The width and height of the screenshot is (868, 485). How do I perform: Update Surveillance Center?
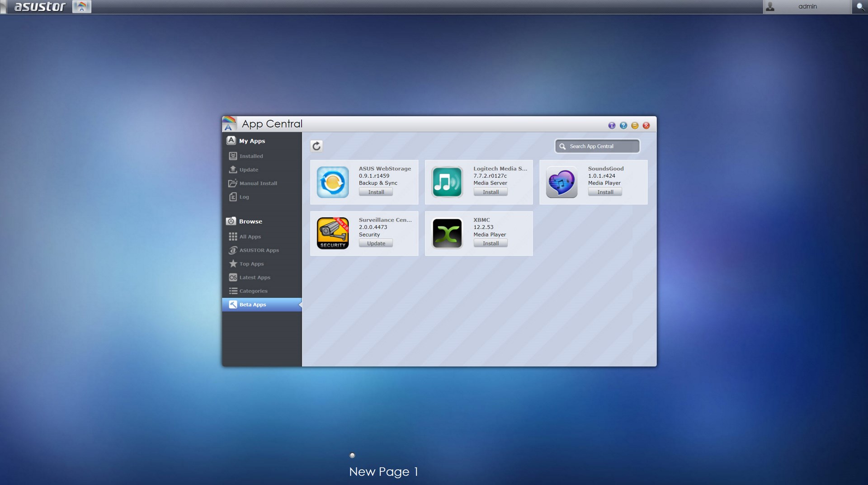pyautogui.click(x=376, y=243)
